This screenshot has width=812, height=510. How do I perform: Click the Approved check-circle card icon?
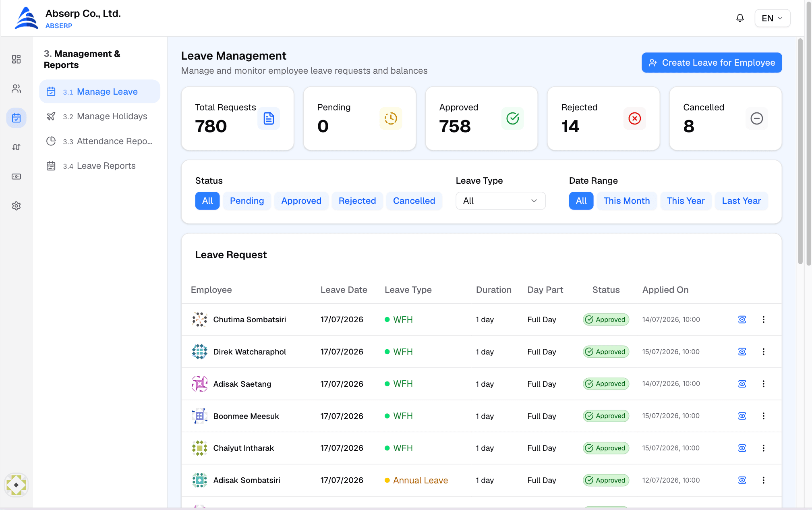[513, 118]
